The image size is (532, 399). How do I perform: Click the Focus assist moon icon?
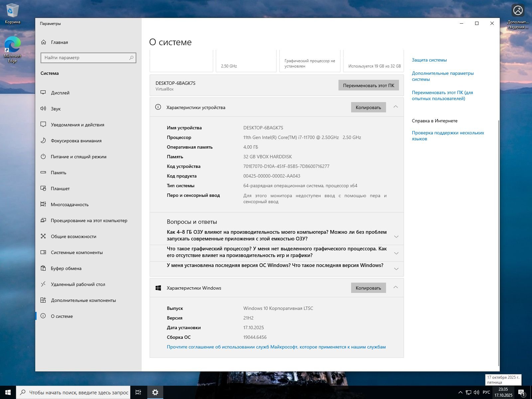coord(43,141)
